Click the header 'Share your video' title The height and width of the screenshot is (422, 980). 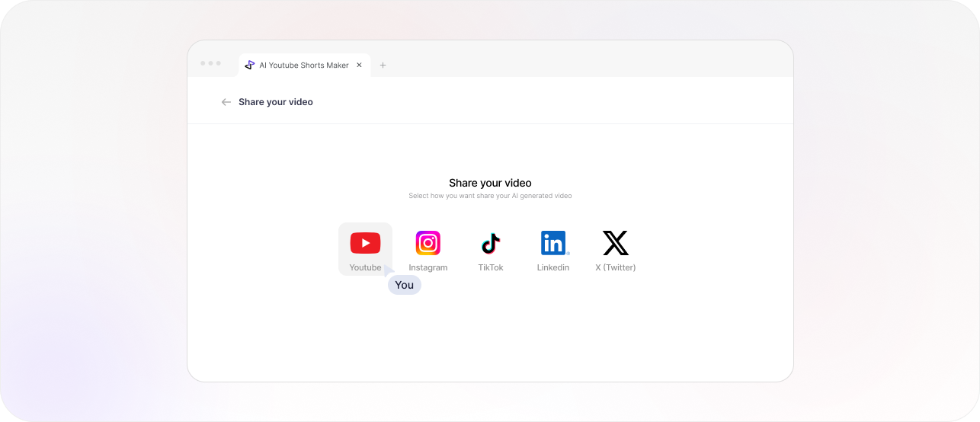point(276,102)
